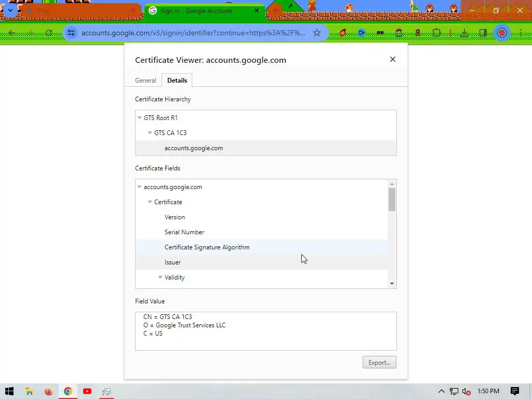Viewport: 532px width, 399px height.
Task: Select the Validity field
Action: tap(261, 277)
